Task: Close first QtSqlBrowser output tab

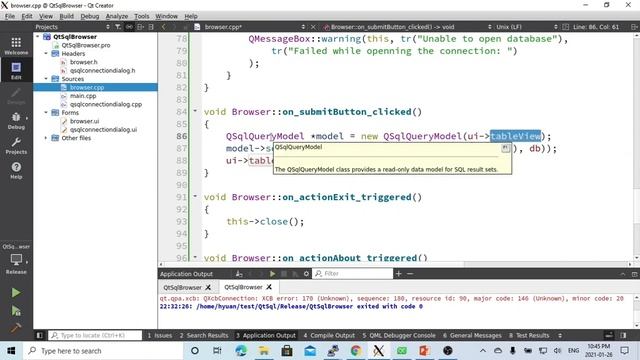Action: tap(208, 287)
